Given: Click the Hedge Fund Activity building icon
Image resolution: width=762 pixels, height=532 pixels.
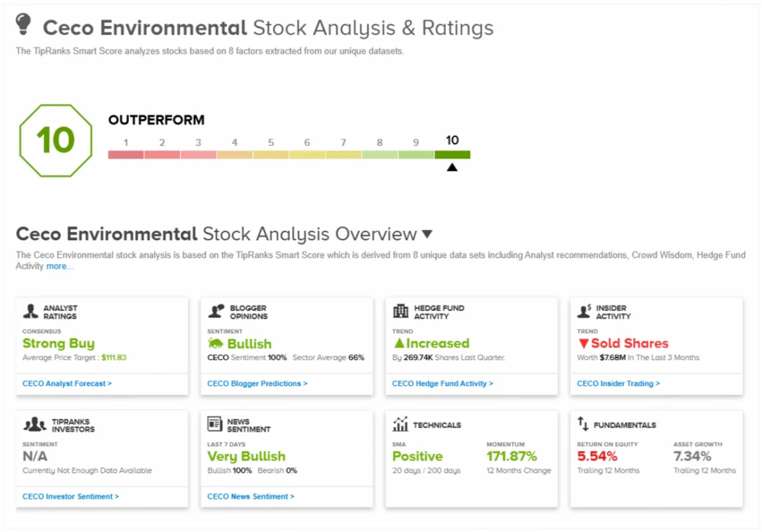Looking at the screenshot, I should (401, 311).
